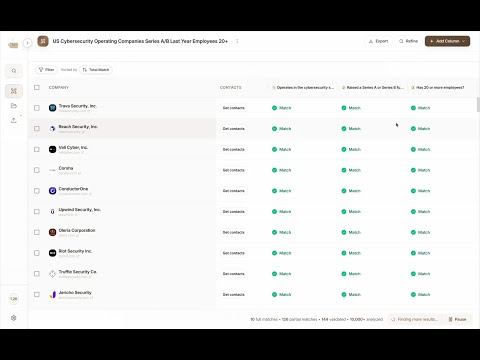The image size is (480, 360).
Task: Click the brown list icon beside the title
Action: 43,41
